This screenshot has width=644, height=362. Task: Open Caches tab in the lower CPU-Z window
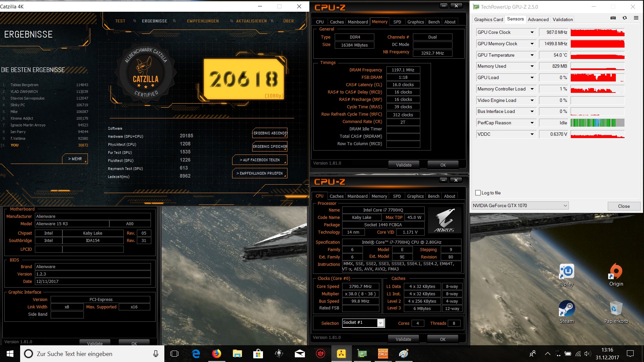[336, 196]
